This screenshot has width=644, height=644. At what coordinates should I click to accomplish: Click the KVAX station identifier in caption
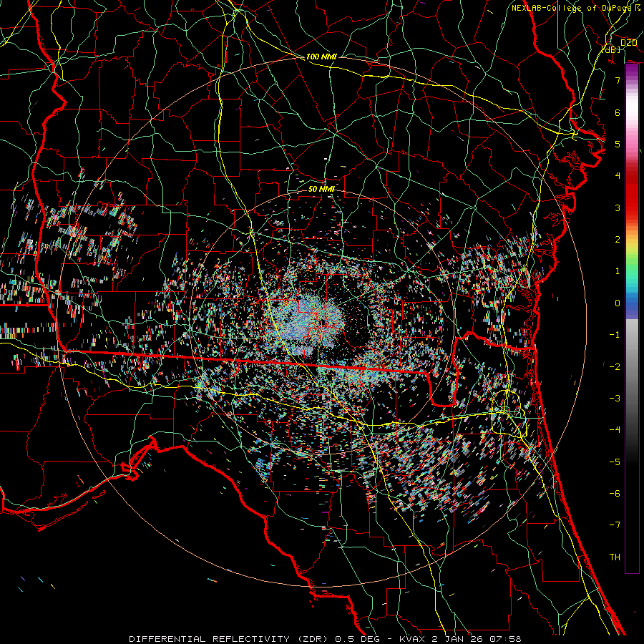(413, 639)
